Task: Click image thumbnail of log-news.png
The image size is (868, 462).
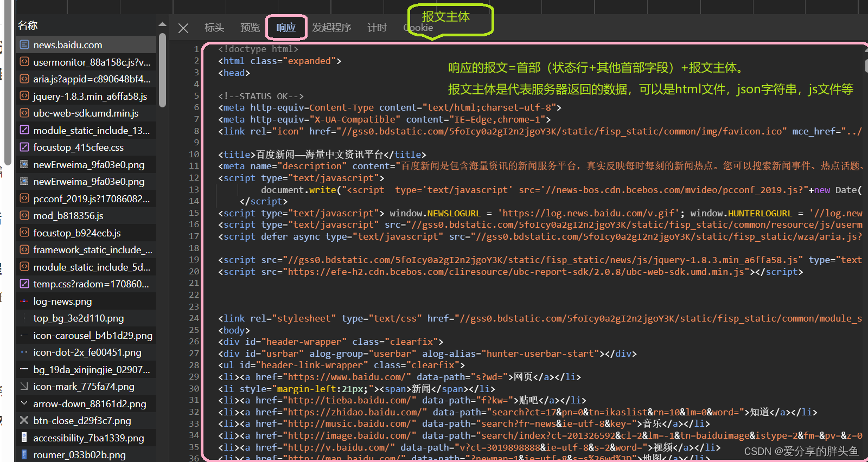Action: 24,301
